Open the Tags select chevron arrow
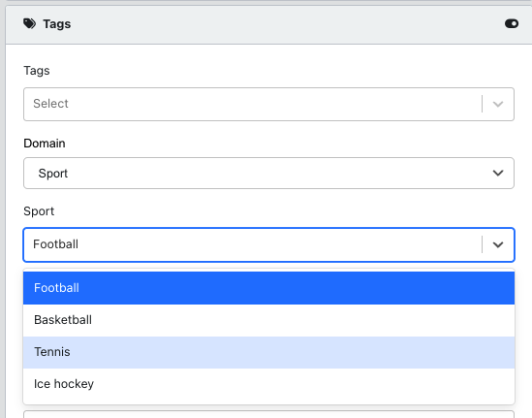This screenshot has height=418, width=532. (498, 104)
